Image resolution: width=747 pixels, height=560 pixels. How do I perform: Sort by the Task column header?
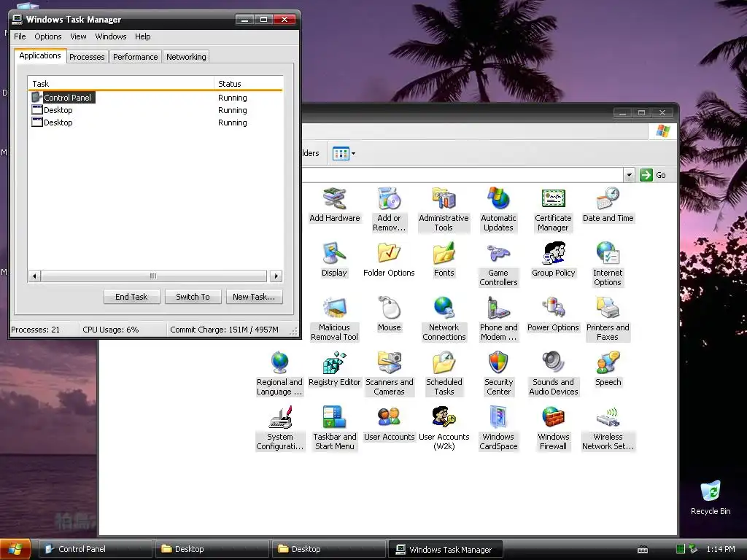[121, 83]
